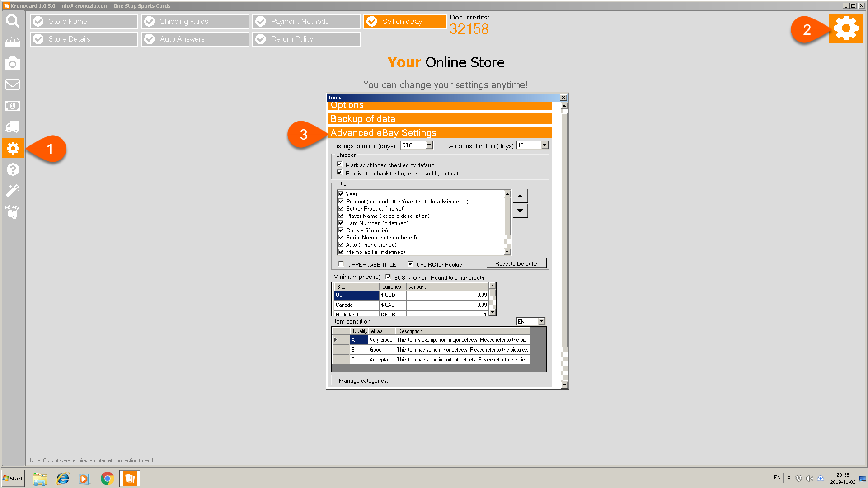Click the Dropbox tray icon
Screen dimensions: 868x488
(x=799, y=479)
